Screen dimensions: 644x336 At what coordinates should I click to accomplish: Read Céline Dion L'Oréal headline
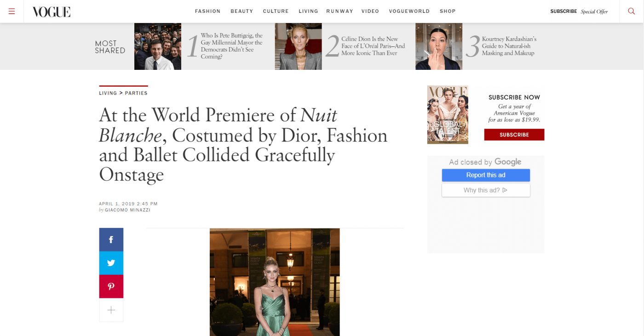373,46
